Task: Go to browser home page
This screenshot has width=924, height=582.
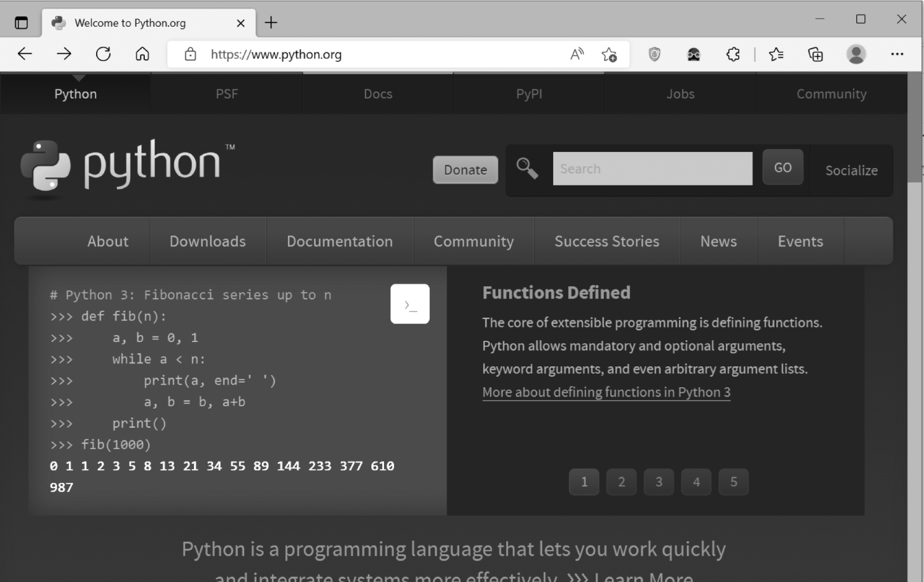Action: pos(142,54)
